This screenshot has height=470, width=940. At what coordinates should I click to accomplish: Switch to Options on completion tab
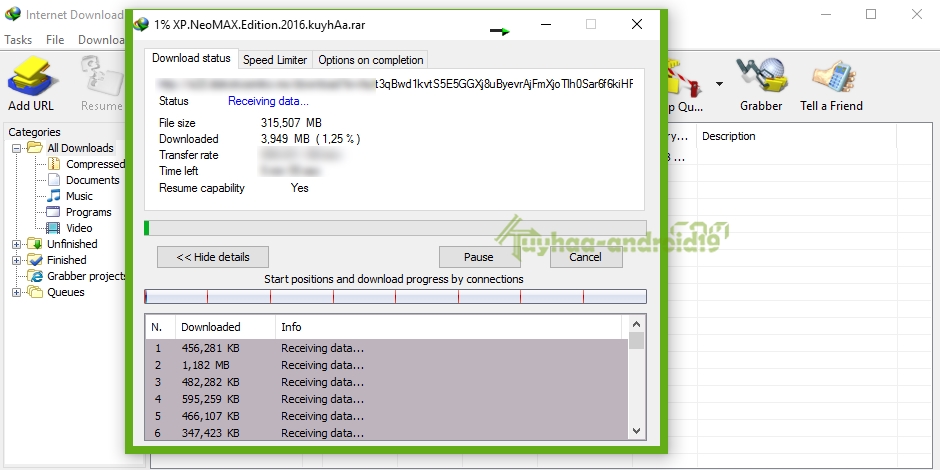(x=370, y=60)
